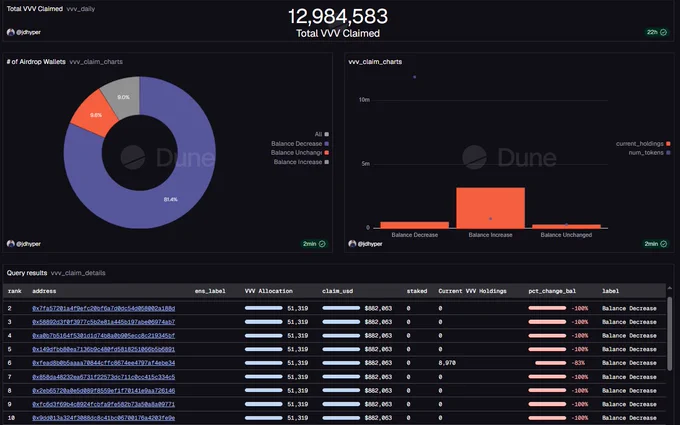Open the wallet address link in rank 9 row
Image resolution: width=680 pixels, height=425 pixels.
[x=104, y=404]
